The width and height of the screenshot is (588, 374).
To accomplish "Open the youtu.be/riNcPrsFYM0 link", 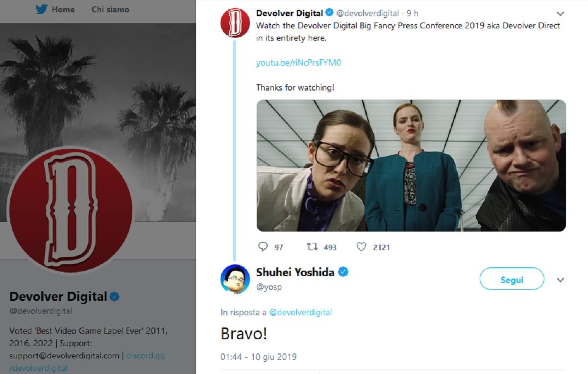I will [298, 63].
